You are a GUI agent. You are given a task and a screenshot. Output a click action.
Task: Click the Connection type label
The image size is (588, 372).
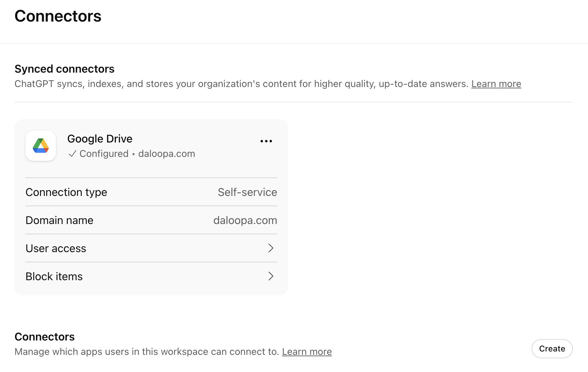pyautogui.click(x=66, y=192)
